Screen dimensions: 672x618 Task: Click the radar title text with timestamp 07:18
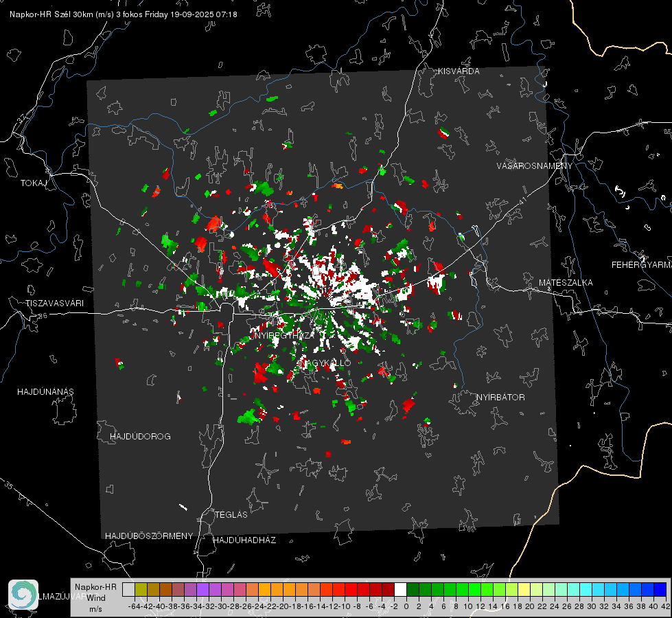124,14
